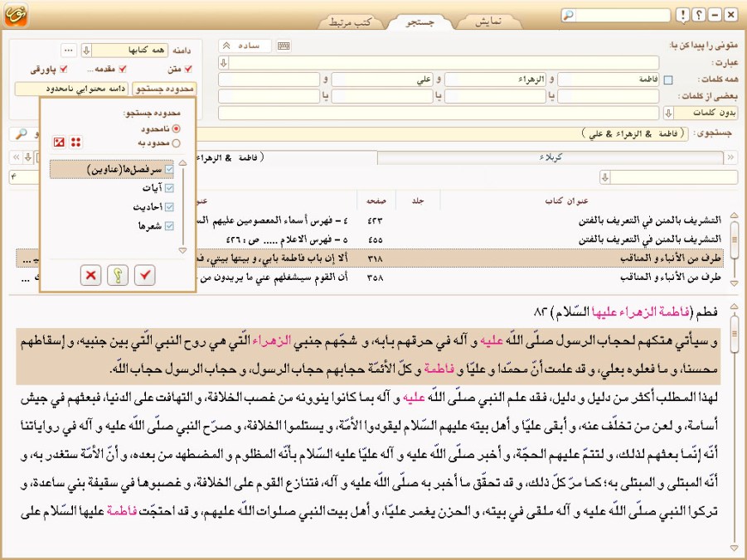Sort results by the عنوان کتاب column header
Screen dimensions: 747x560
click(x=566, y=201)
